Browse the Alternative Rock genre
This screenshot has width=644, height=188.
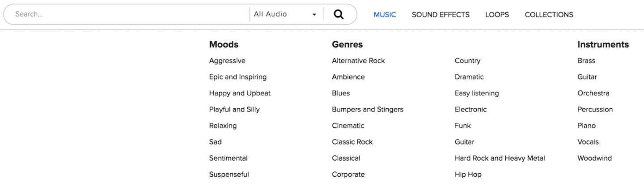coord(358,61)
